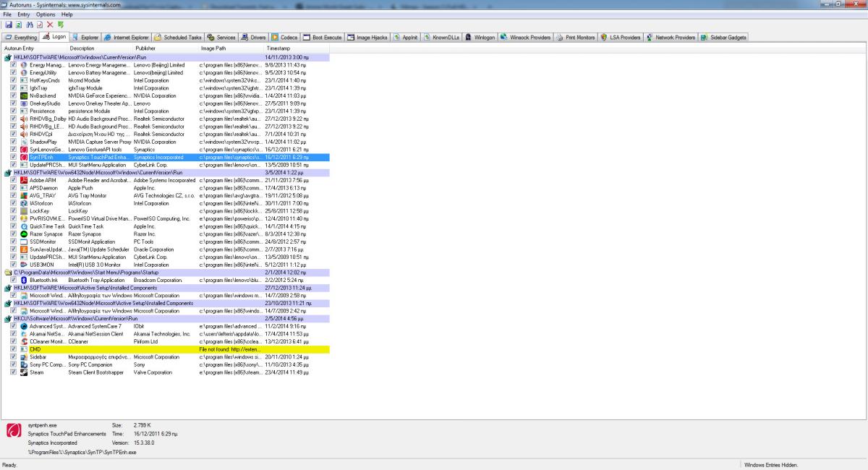
Task: Sort by the Description column header
Action: click(x=101, y=48)
